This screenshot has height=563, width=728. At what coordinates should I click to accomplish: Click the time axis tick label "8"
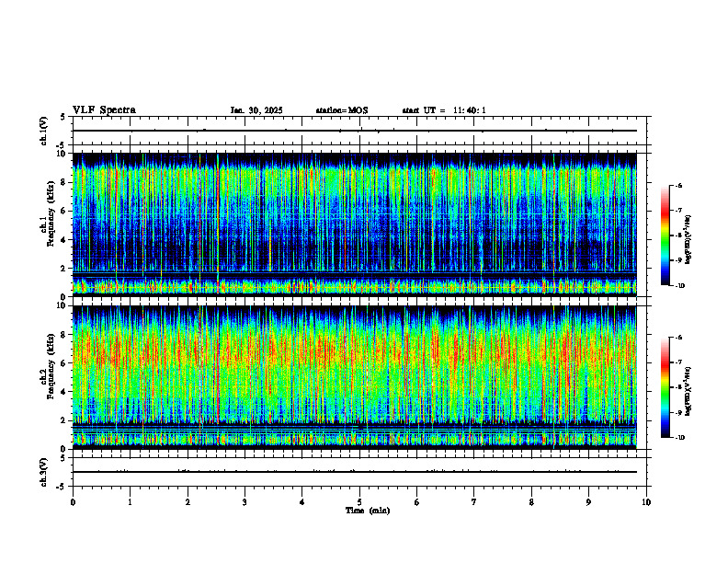531,502
